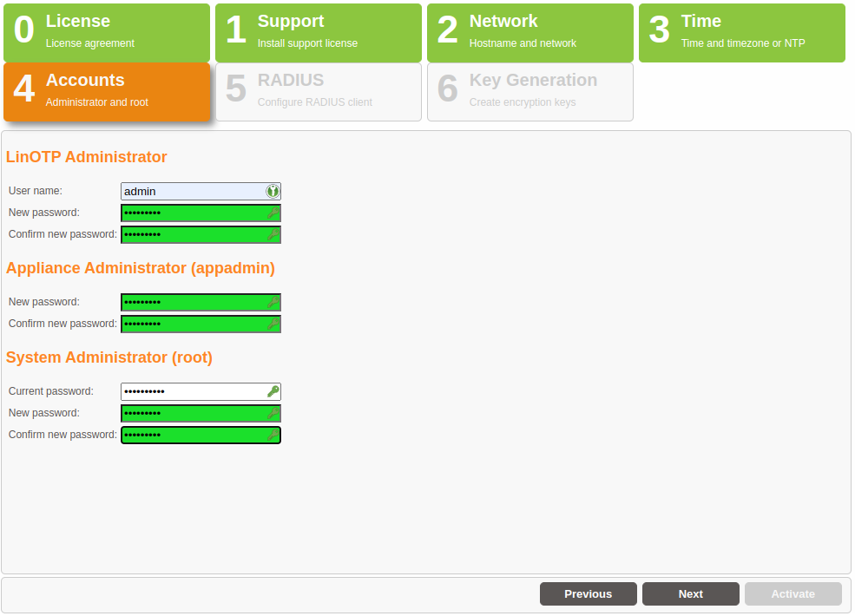Select the Time step tab

(742, 33)
